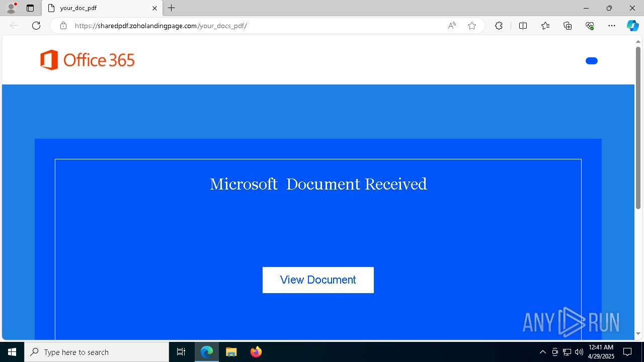
Task: Add this page to favorites star
Action: click(x=472, y=26)
